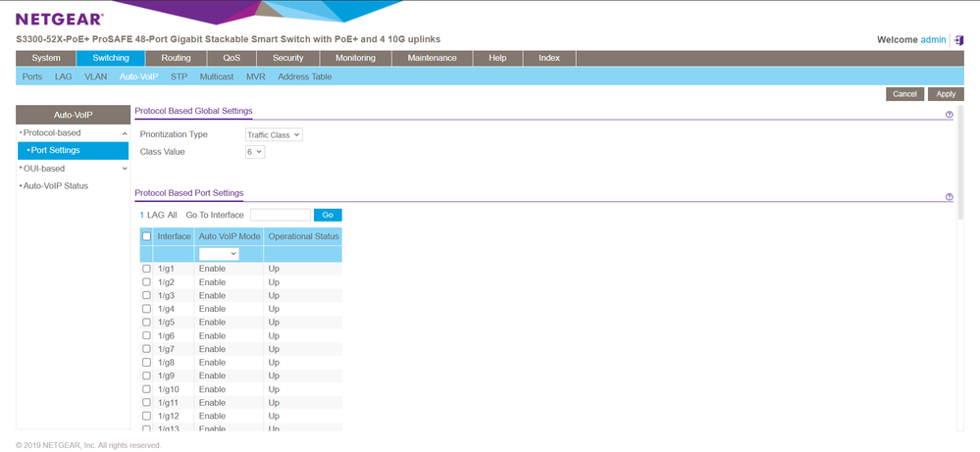The width and height of the screenshot is (980, 452).
Task: Check the box for interface 1/g3
Action: [x=146, y=295]
